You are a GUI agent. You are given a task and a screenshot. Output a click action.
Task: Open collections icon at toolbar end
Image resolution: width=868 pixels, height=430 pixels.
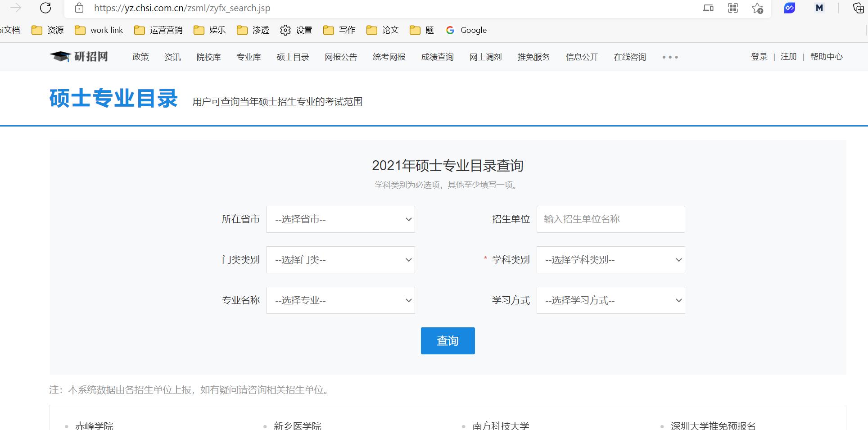point(858,8)
